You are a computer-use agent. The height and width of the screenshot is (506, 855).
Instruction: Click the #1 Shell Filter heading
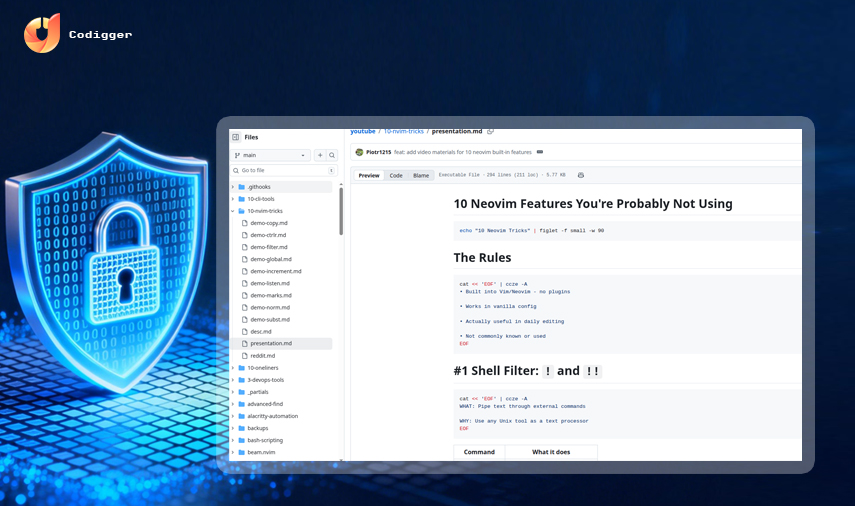click(527, 371)
